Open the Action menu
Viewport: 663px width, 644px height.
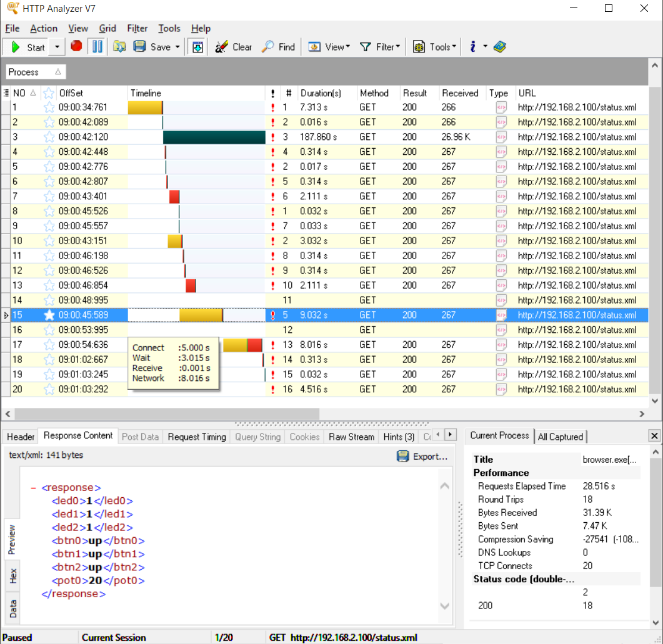pos(44,28)
